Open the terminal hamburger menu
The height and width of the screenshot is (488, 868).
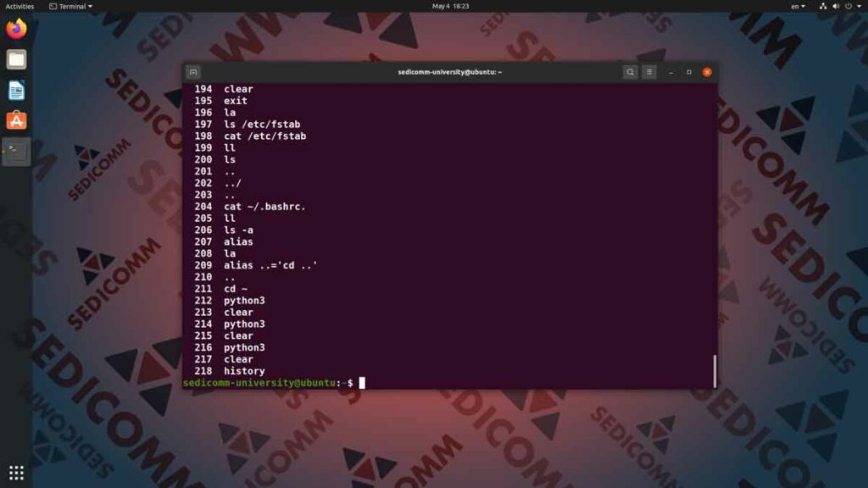649,72
